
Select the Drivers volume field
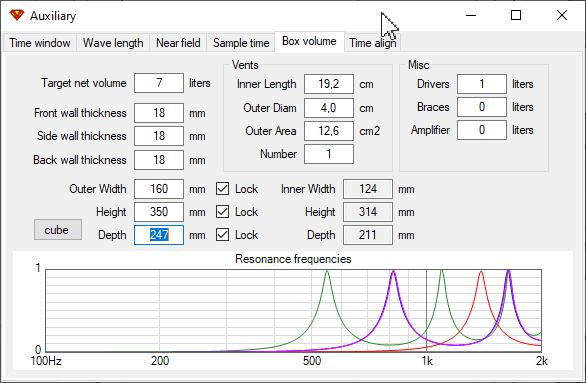482,84
